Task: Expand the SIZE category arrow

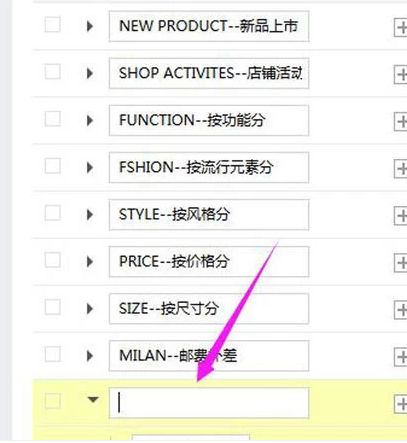Action: (90, 309)
